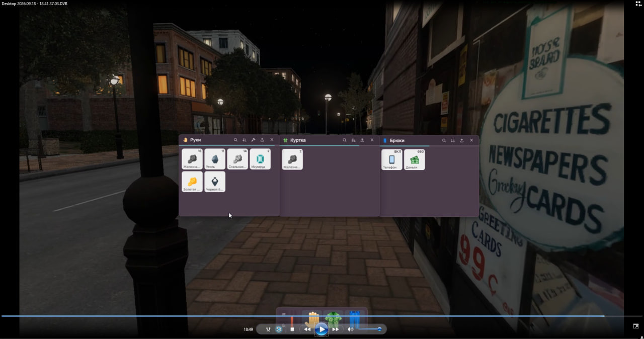644x339 pixels.
Task: Close the Брюки inventory panel
Action: pos(471,140)
